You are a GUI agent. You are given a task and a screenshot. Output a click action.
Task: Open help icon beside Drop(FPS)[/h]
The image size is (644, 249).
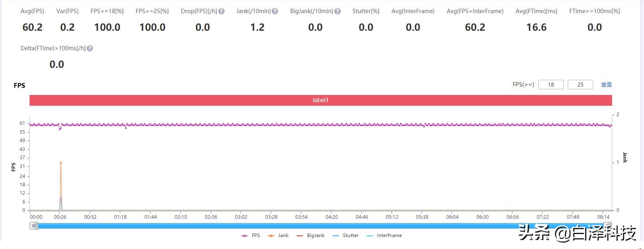(221, 11)
